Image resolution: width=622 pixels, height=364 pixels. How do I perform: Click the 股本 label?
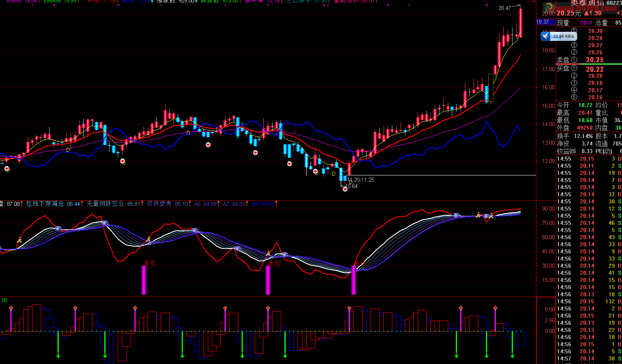pos(602,136)
